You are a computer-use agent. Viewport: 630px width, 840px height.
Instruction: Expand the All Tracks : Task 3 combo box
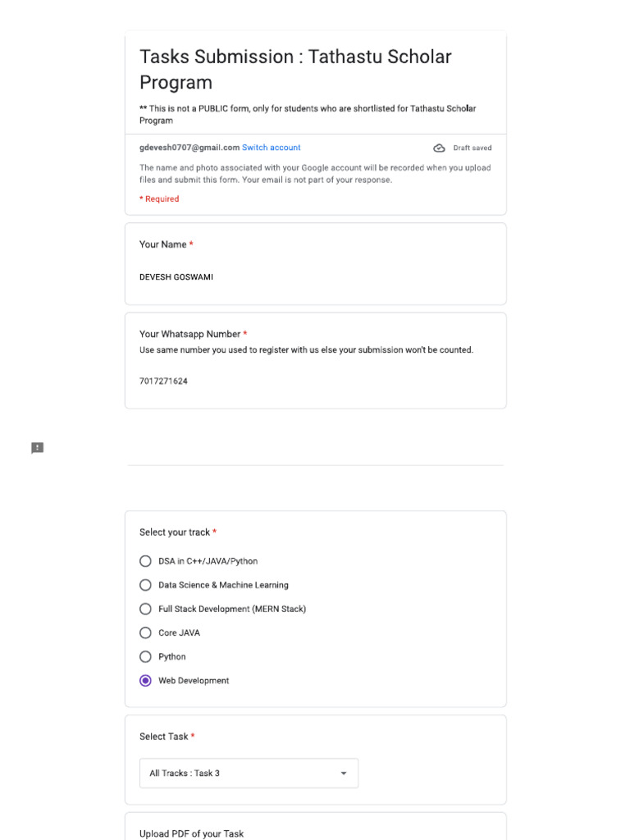coord(248,774)
